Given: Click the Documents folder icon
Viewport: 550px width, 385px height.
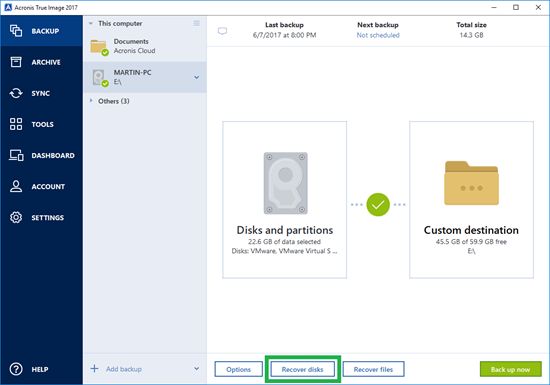Looking at the screenshot, I should [x=99, y=47].
